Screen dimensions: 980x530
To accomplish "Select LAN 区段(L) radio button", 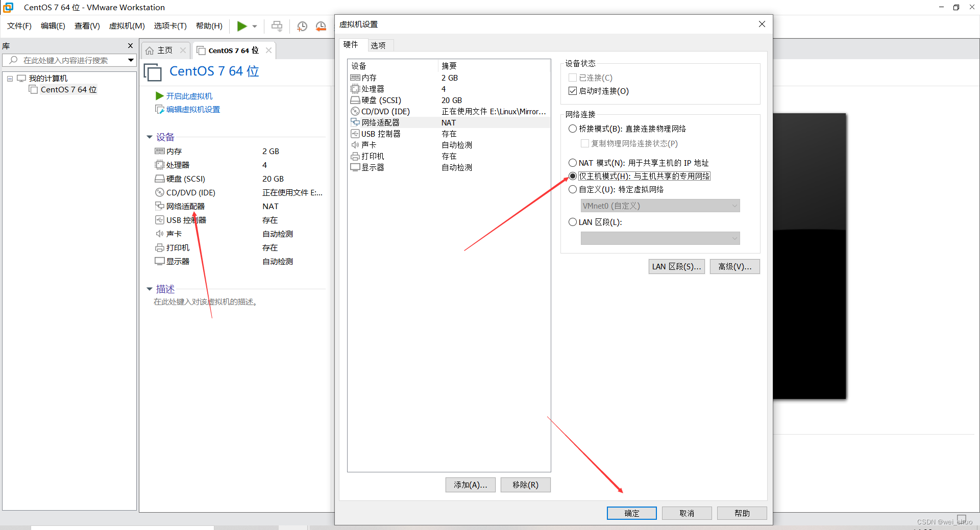I will (573, 222).
